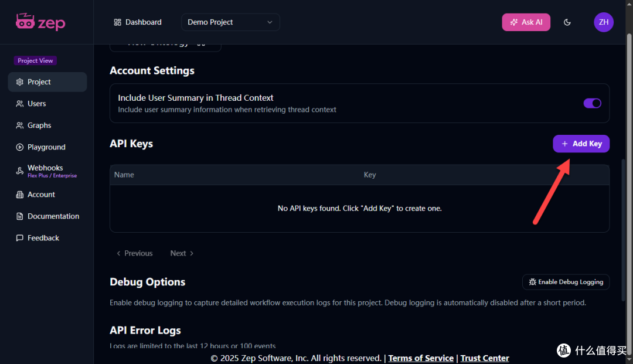633x364 pixels.
Task: Click the Name column header
Action: 124,175
